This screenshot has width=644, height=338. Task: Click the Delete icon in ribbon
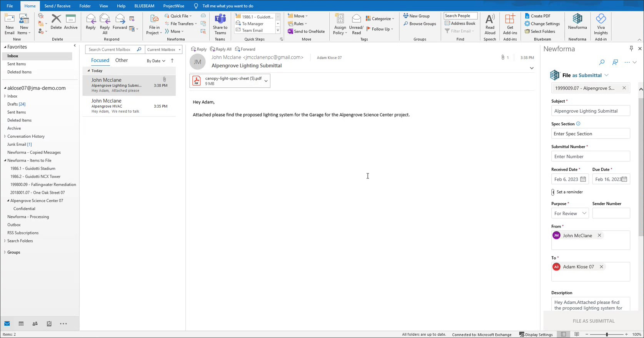pyautogui.click(x=56, y=22)
